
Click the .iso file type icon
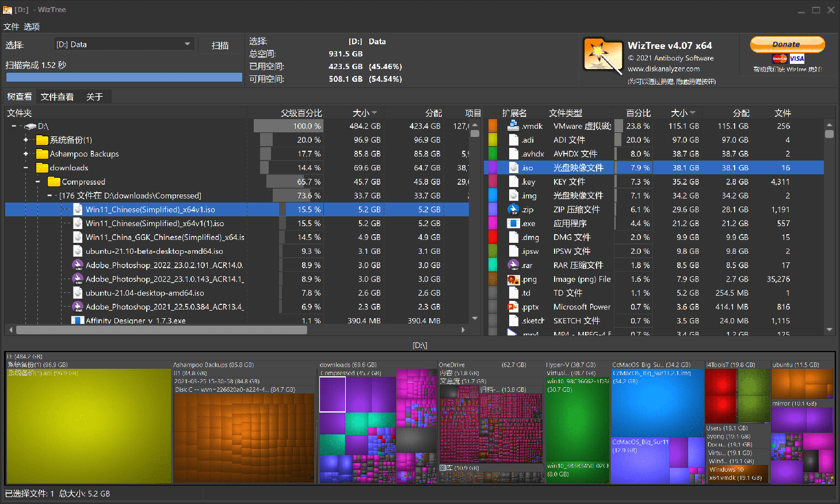point(513,167)
